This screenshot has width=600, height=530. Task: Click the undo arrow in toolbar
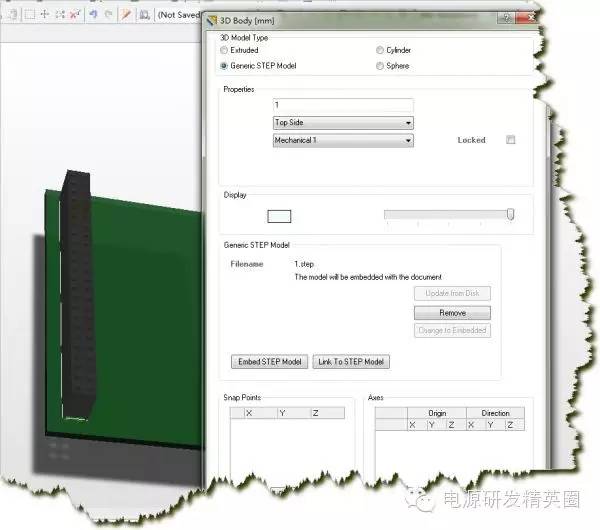[x=93, y=15]
